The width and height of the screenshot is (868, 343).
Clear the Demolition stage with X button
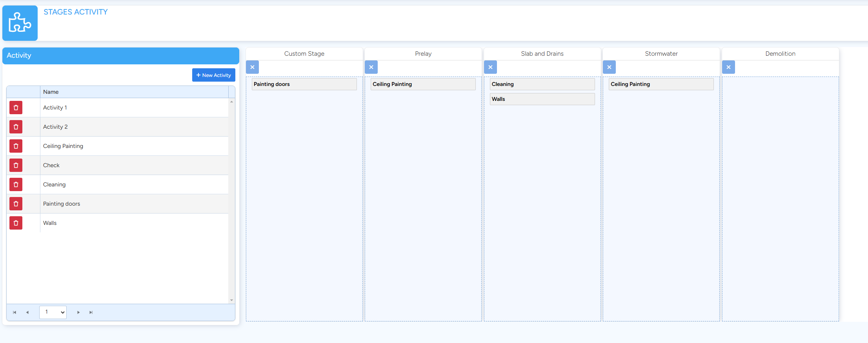coord(728,67)
